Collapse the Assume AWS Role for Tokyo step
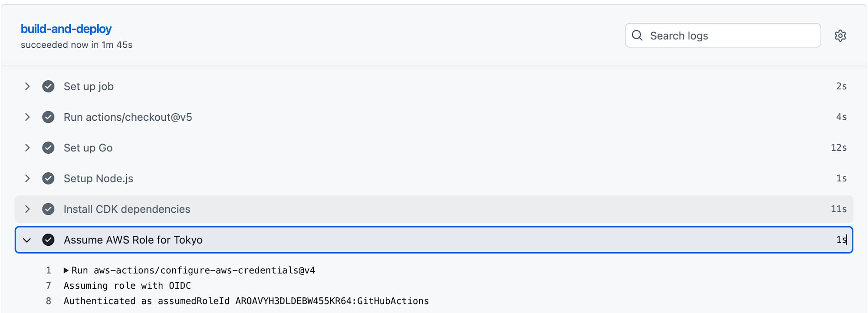The image size is (868, 313). click(27, 240)
